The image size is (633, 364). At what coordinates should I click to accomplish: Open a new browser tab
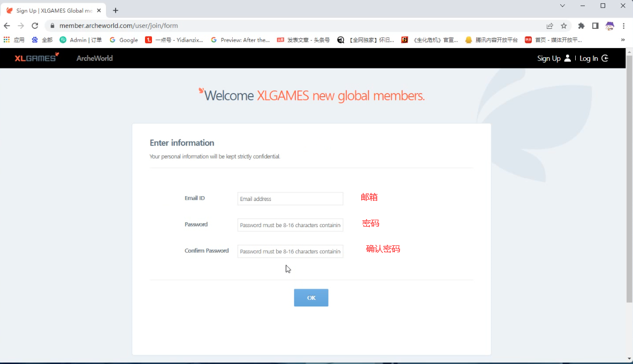tap(116, 11)
